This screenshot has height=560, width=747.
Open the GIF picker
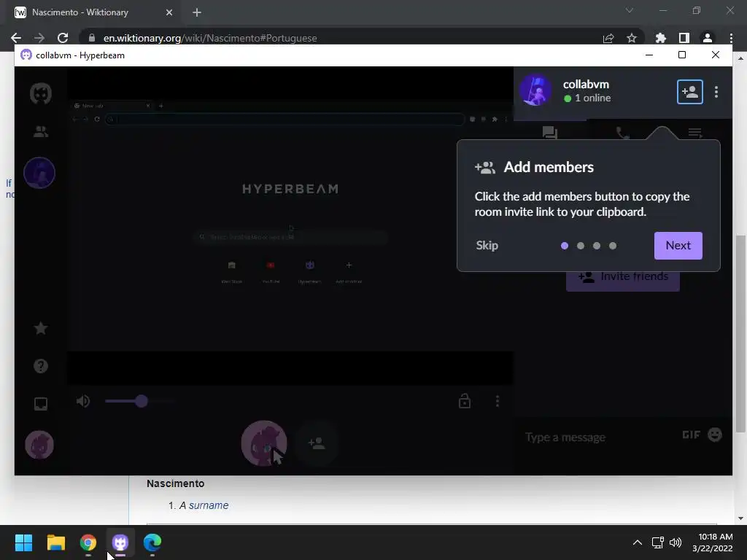click(691, 435)
